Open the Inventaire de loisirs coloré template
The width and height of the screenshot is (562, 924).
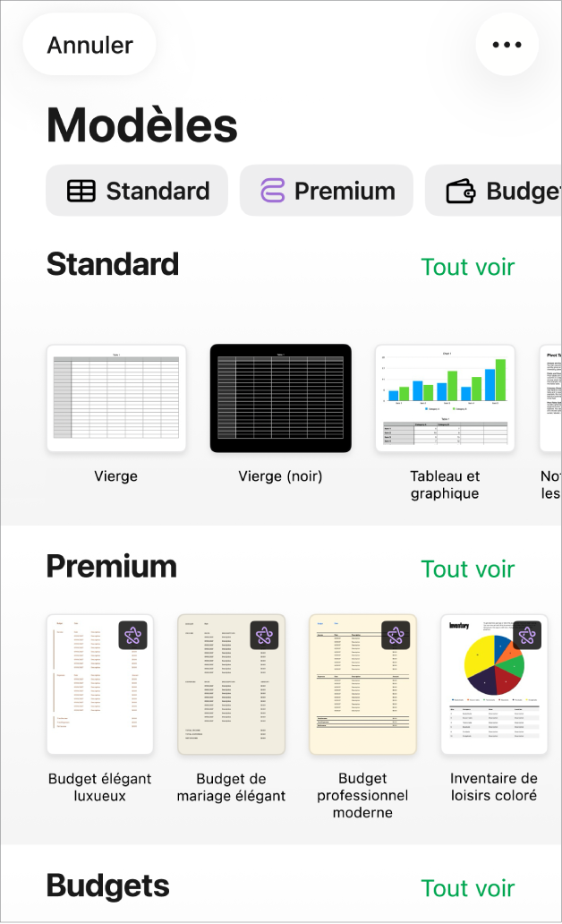[494, 685]
